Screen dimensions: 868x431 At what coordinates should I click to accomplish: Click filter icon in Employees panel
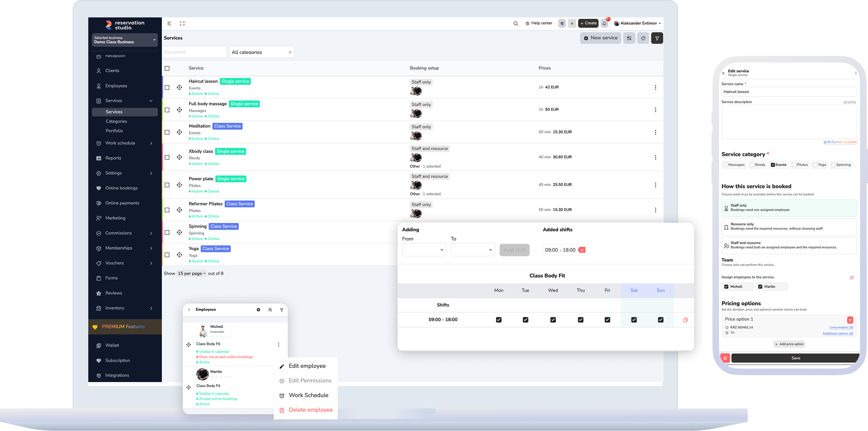tap(282, 309)
